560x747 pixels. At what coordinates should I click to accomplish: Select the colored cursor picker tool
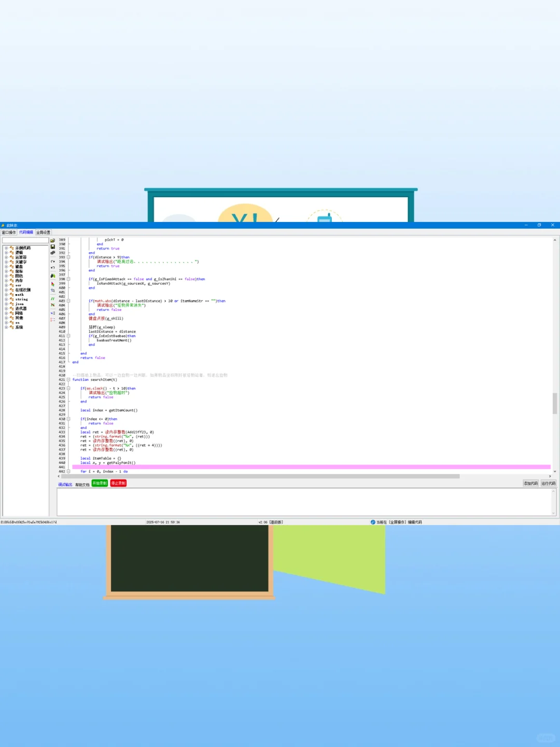[x=52, y=284]
